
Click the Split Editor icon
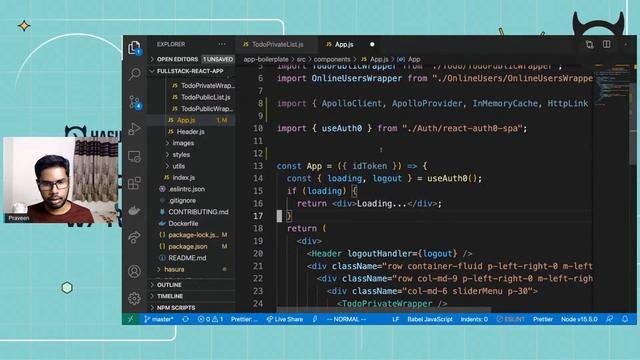tap(607, 44)
